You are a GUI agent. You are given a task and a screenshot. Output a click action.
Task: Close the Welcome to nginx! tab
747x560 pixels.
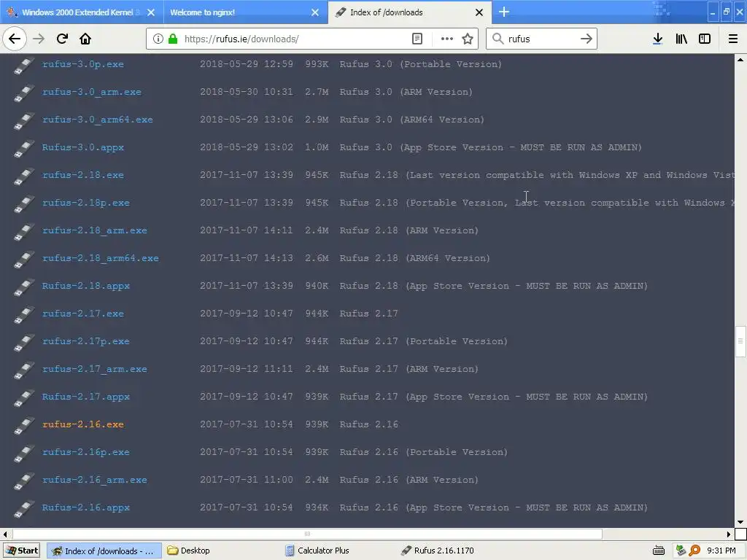point(315,12)
